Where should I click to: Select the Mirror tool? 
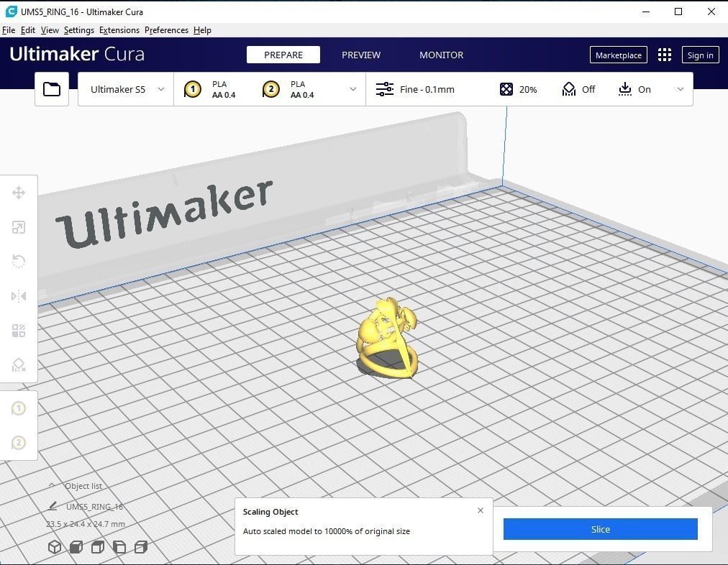click(x=19, y=296)
